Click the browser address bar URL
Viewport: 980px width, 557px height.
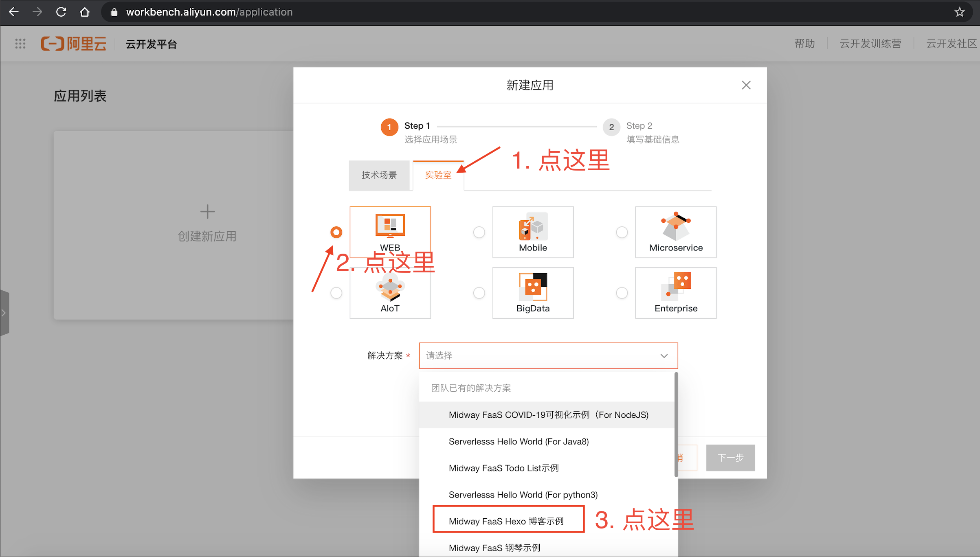click(209, 12)
